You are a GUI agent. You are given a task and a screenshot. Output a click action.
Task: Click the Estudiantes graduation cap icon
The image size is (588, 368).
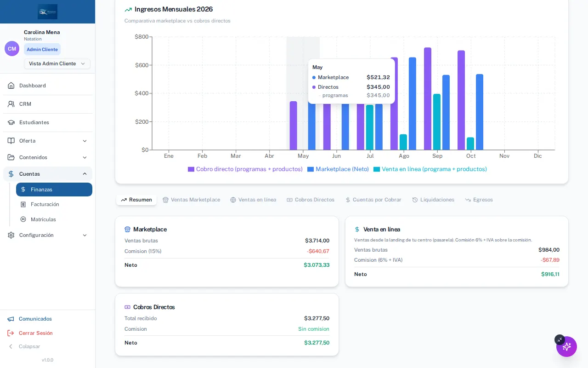[x=11, y=122]
